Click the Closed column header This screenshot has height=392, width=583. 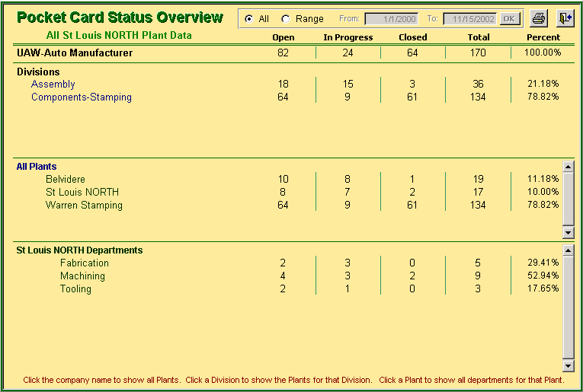click(413, 37)
